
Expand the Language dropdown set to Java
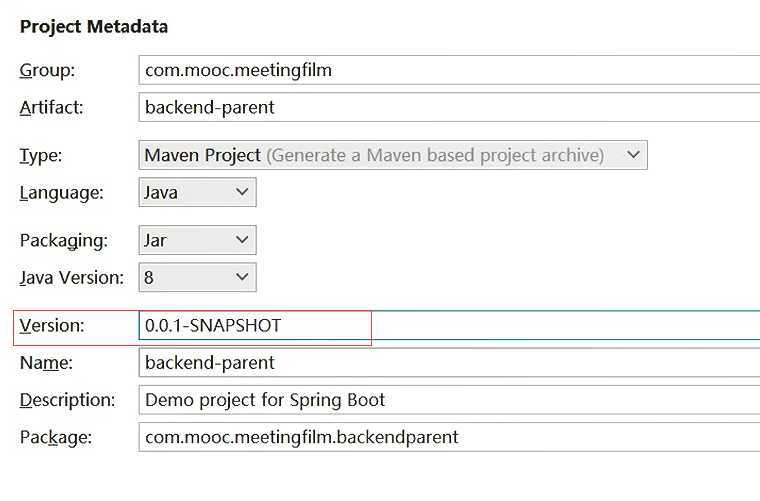pos(197,192)
